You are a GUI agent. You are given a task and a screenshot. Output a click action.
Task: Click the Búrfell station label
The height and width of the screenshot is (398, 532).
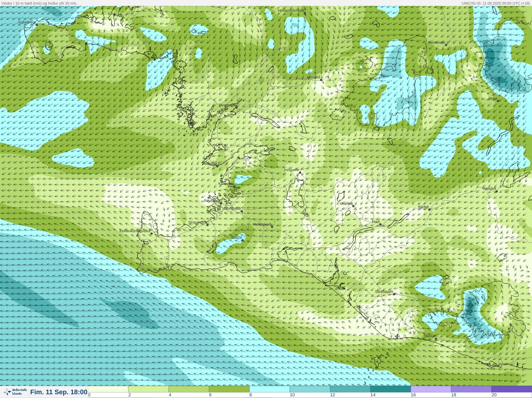pyautogui.click(x=423, y=206)
